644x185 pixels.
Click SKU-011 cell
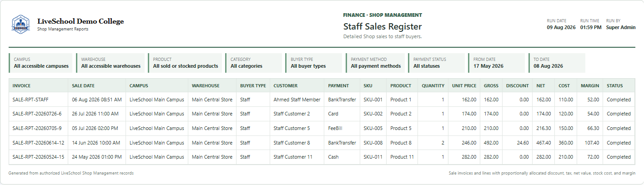[373, 157]
